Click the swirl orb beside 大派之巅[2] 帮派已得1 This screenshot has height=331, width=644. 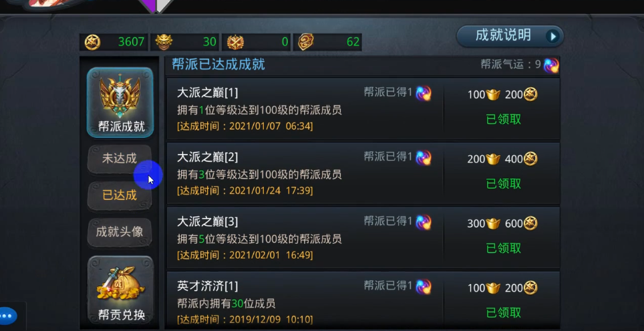point(424,158)
